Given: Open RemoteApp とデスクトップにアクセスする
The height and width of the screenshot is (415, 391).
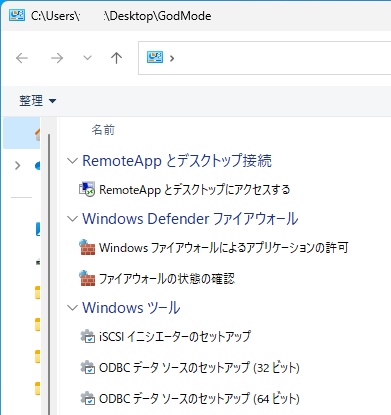Looking at the screenshot, I should pyautogui.click(x=195, y=190).
